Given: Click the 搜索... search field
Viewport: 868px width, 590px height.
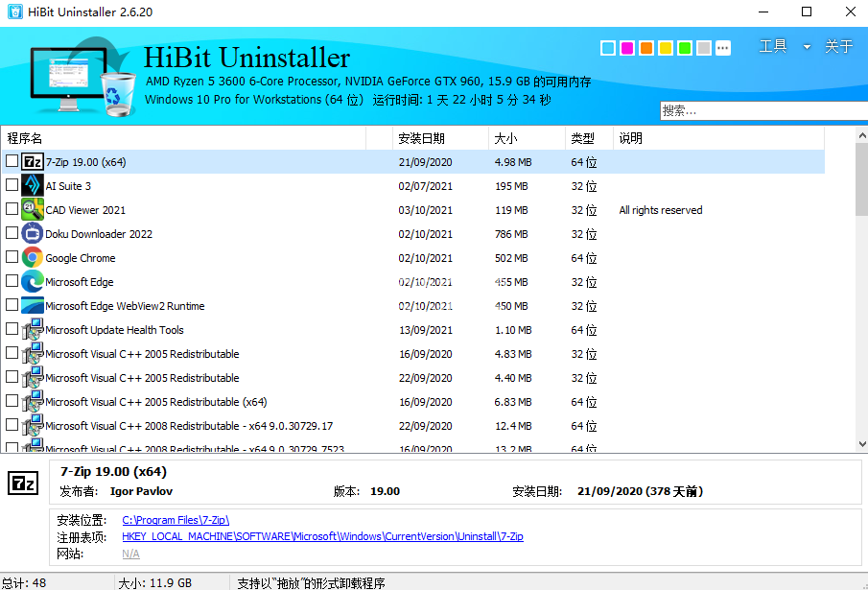Looking at the screenshot, I should pyautogui.click(x=763, y=110).
